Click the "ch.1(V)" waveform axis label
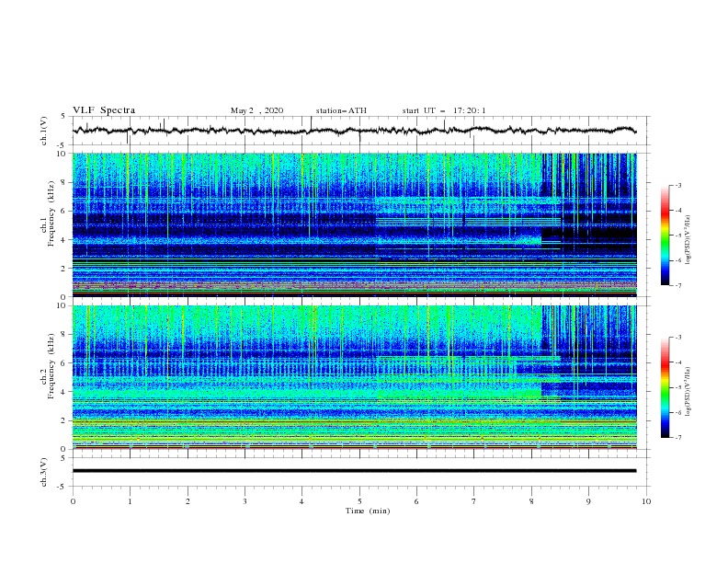The image size is (728, 563). (44, 131)
